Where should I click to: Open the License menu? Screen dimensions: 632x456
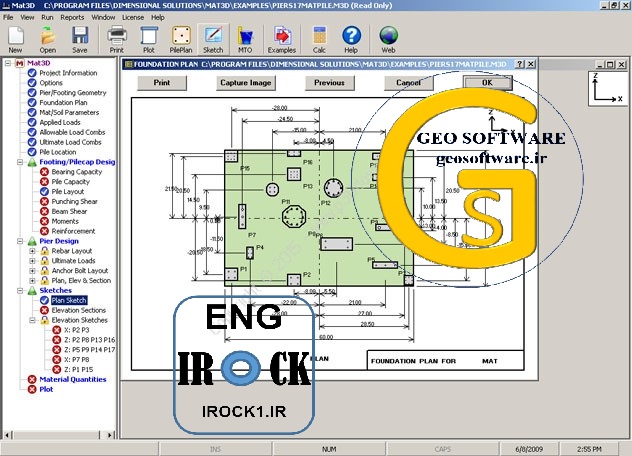133,17
